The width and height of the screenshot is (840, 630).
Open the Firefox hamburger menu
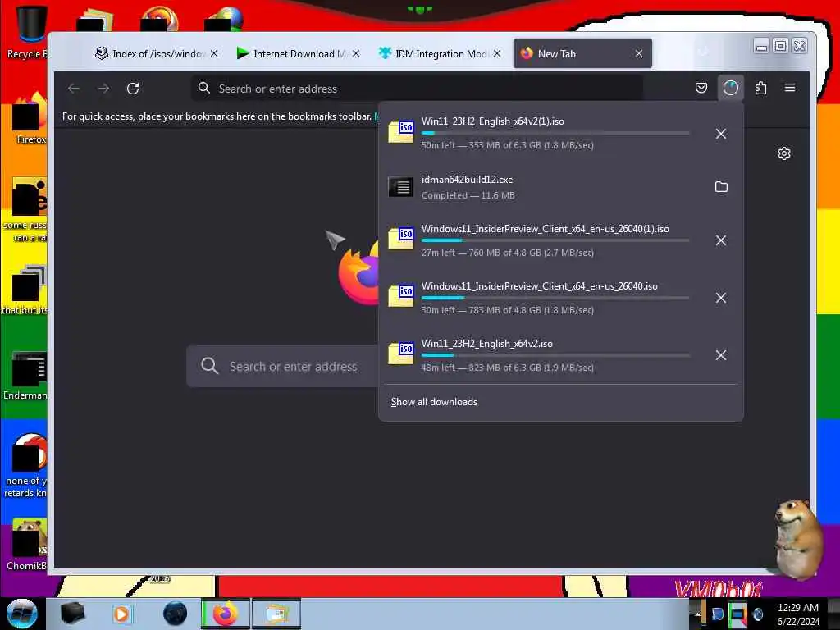pyautogui.click(x=790, y=88)
